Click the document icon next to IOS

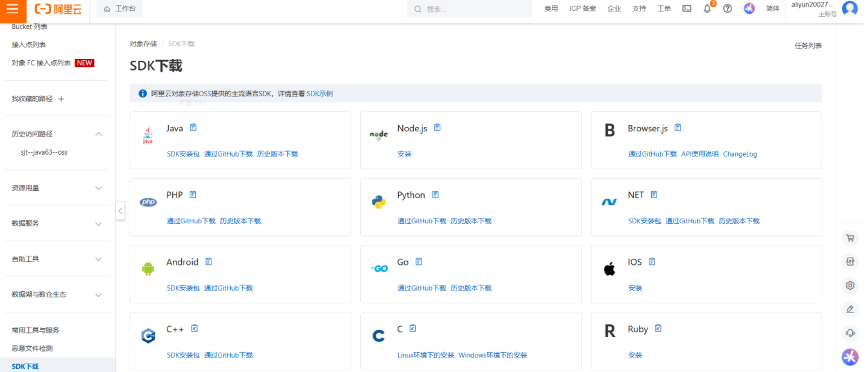click(x=652, y=261)
